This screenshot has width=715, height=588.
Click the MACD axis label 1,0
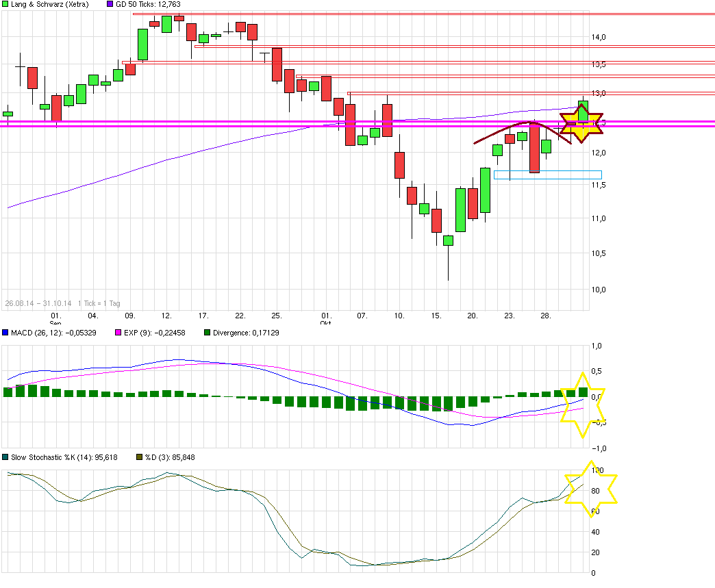click(x=597, y=346)
